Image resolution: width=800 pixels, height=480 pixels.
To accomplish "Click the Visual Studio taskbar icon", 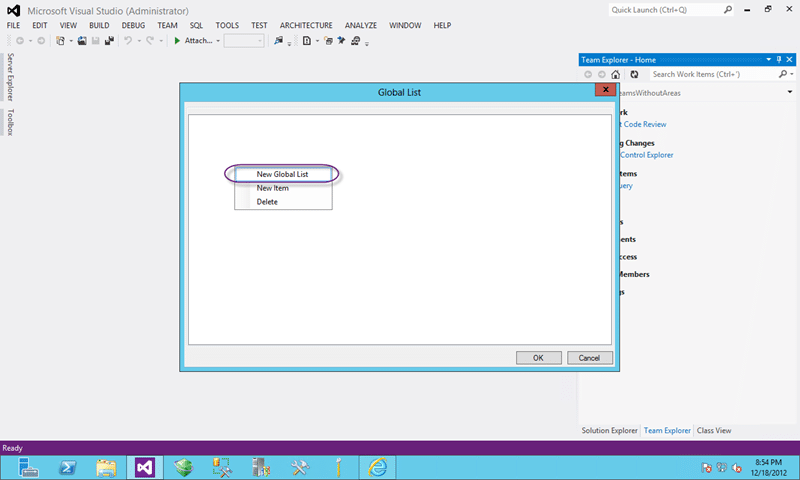I will (x=145, y=467).
